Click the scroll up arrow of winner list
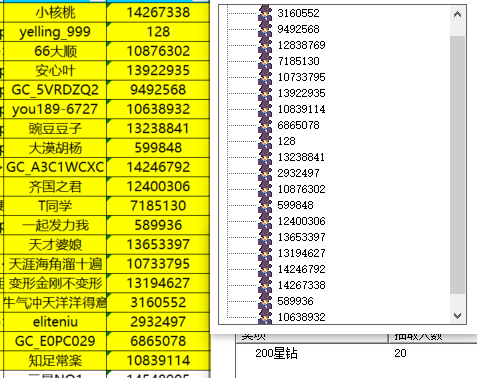Screen dimensions: 477x378 [x=457, y=14]
